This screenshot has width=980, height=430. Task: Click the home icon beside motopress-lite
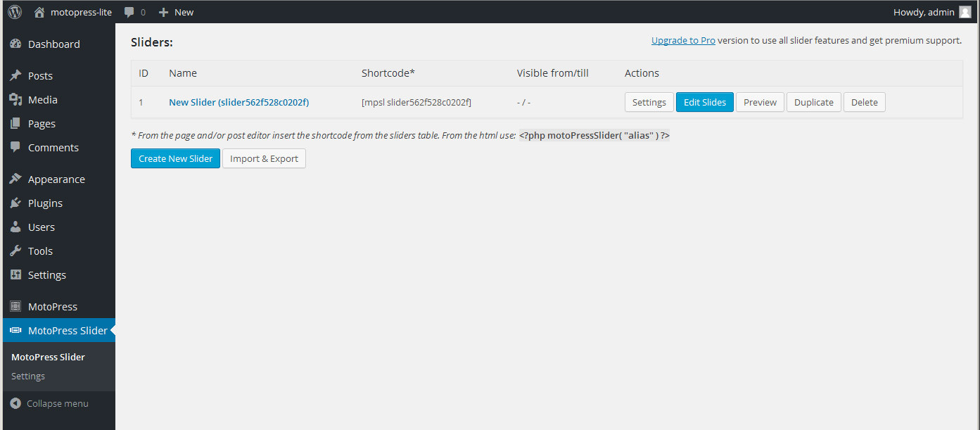39,12
